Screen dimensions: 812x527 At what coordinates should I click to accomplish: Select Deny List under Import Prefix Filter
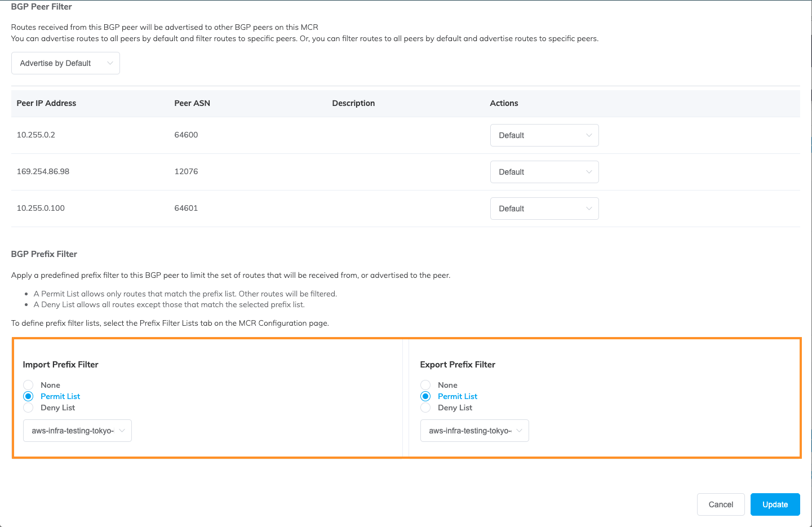28,408
